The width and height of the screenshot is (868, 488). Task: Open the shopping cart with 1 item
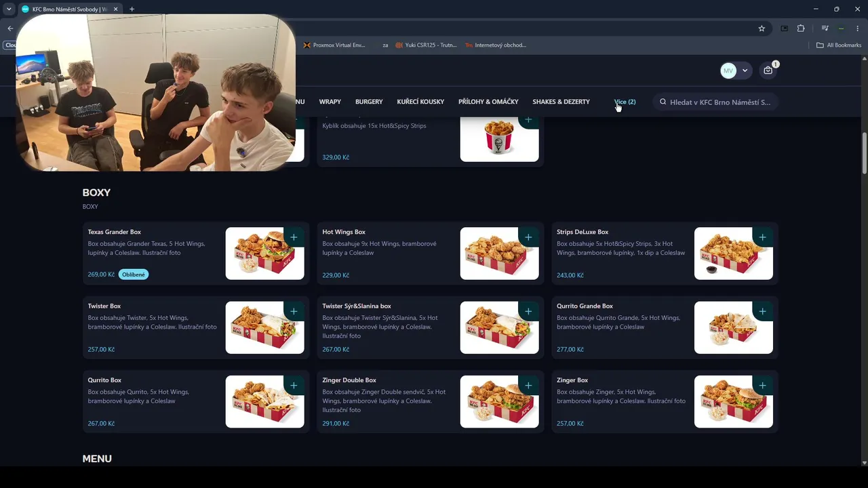(768, 70)
